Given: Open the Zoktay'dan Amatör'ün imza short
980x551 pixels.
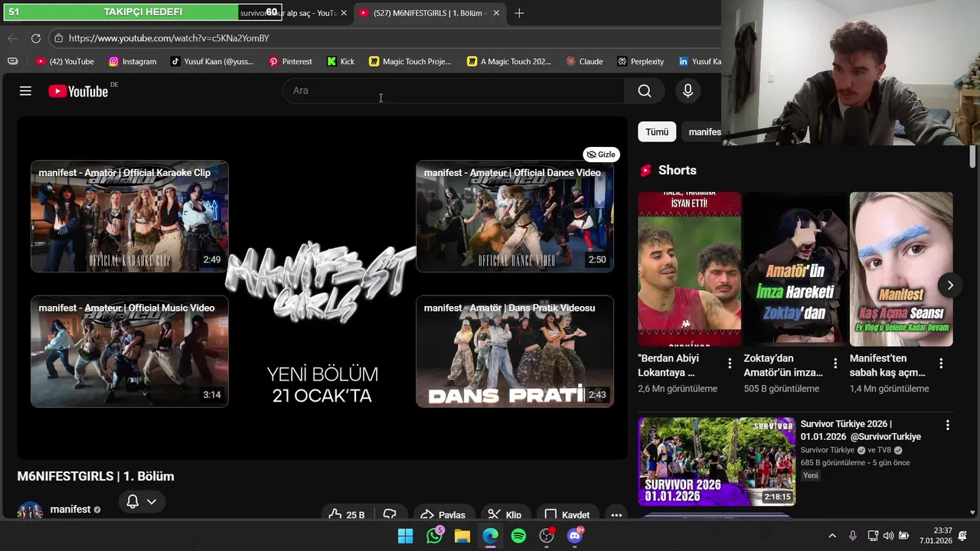Looking at the screenshot, I should tap(795, 269).
